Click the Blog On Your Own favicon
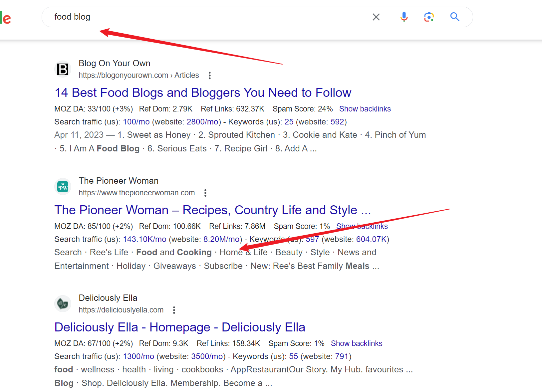The width and height of the screenshot is (542, 392). tap(63, 69)
